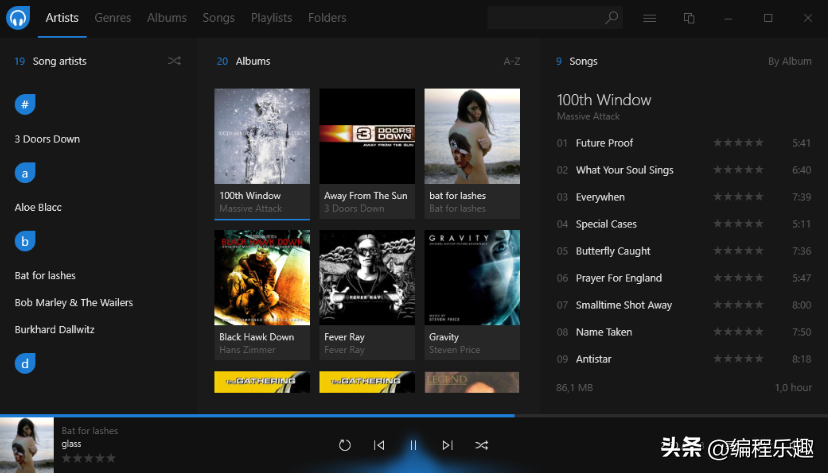Open the Genres tab

(x=113, y=18)
